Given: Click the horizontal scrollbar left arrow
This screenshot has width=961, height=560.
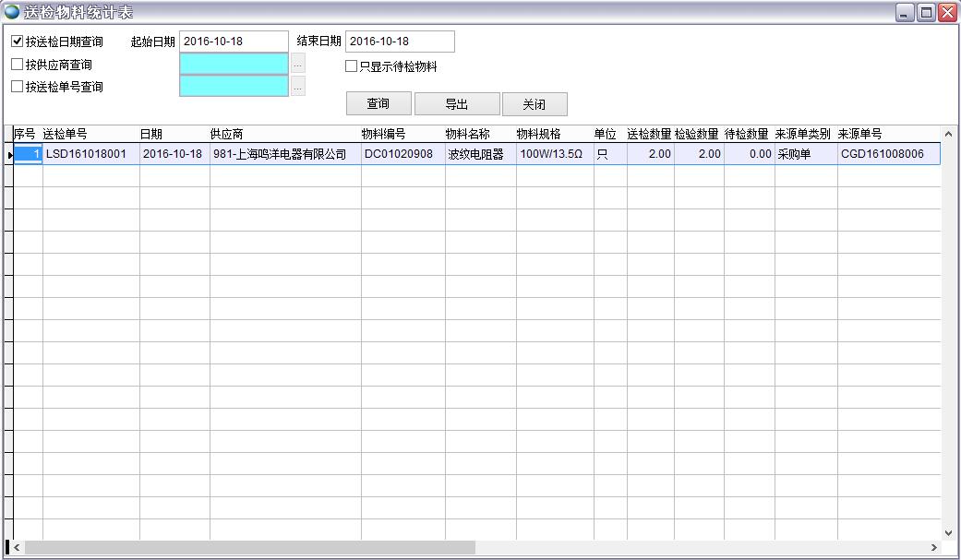Looking at the screenshot, I should point(17,548).
